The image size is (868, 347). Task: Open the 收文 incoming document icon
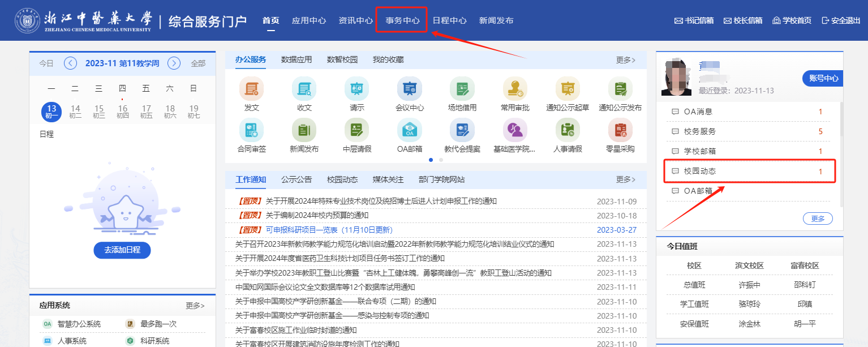pos(304,89)
